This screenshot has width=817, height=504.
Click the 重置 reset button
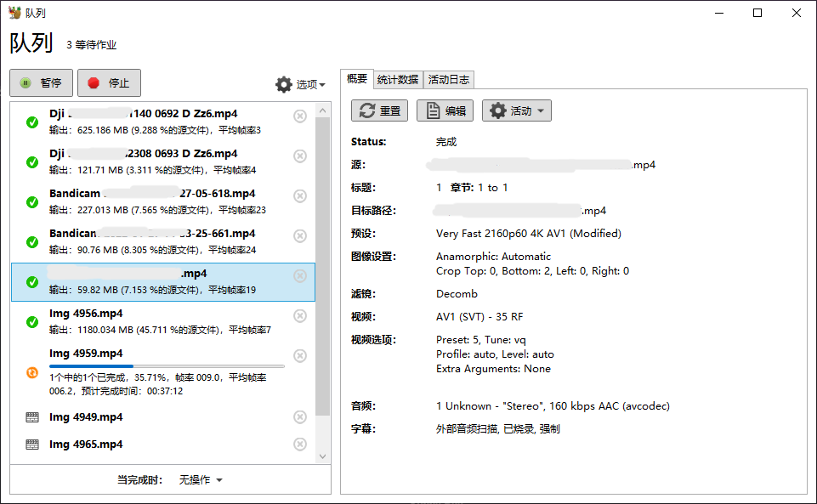click(x=379, y=111)
